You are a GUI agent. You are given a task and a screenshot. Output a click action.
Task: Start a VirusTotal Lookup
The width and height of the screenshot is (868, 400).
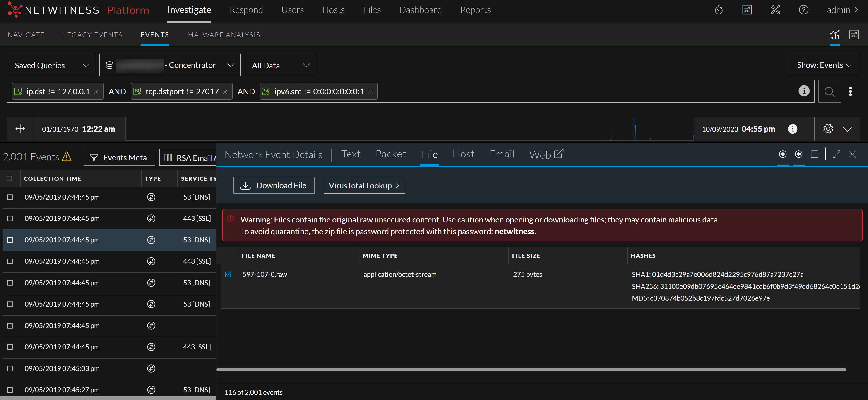364,185
